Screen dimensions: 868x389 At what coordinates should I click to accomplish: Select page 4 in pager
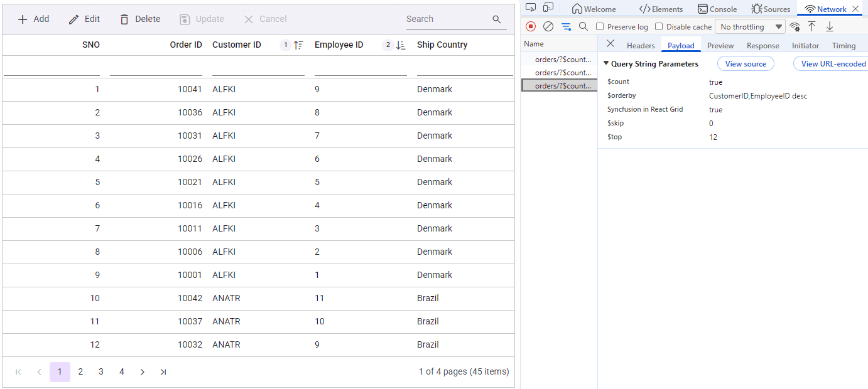tap(122, 372)
